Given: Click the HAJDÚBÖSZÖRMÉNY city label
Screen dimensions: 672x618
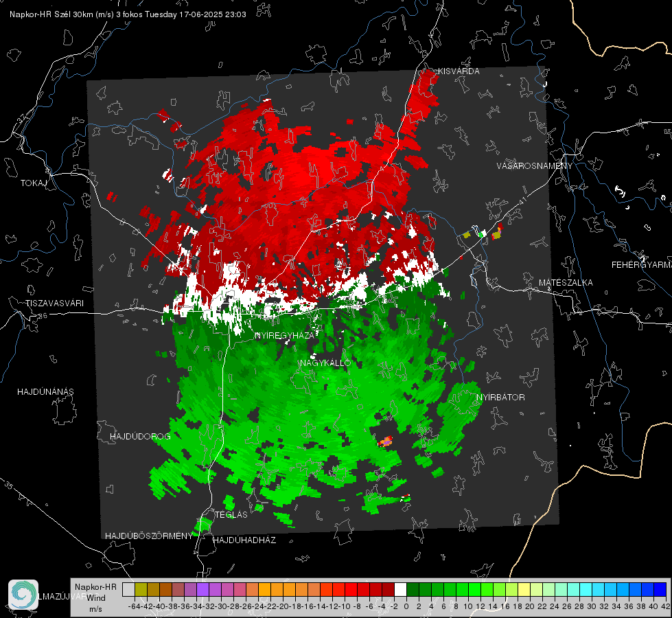Looking at the screenshot, I should 149,536.
